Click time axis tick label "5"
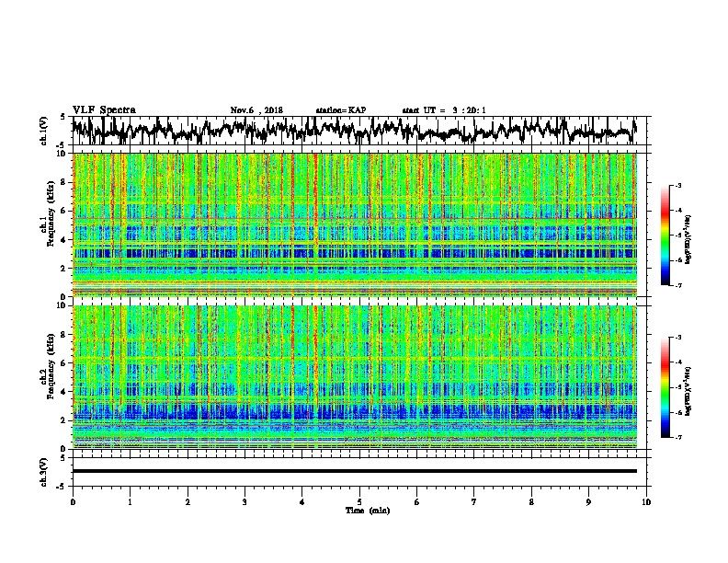Image resolution: width=728 pixels, height=563 pixels. coord(359,502)
